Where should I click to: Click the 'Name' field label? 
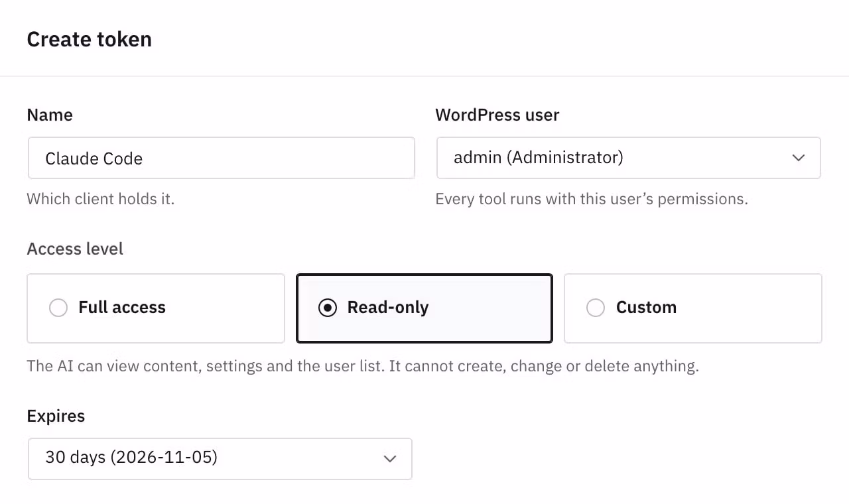50,115
